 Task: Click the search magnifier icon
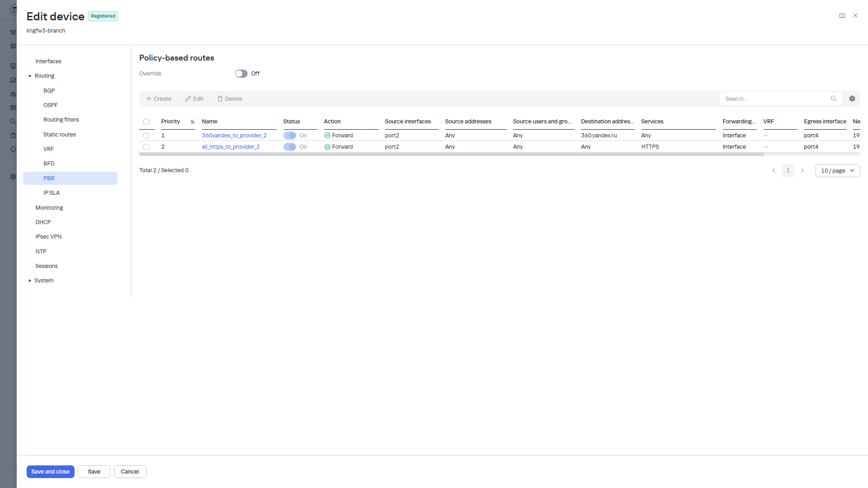[x=834, y=99]
